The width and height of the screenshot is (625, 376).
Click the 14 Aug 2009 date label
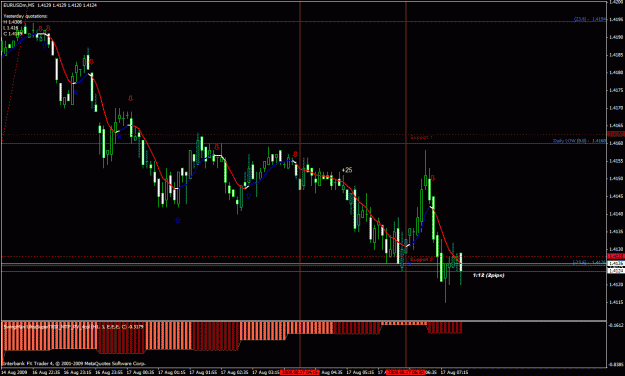pyautogui.click(x=14, y=372)
